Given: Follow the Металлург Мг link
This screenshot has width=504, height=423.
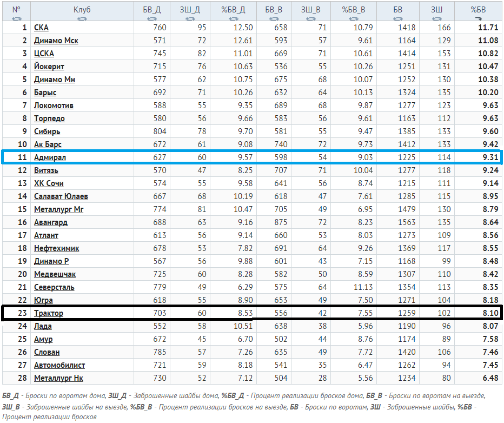Looking at the screenshot, I should point(59,209).
